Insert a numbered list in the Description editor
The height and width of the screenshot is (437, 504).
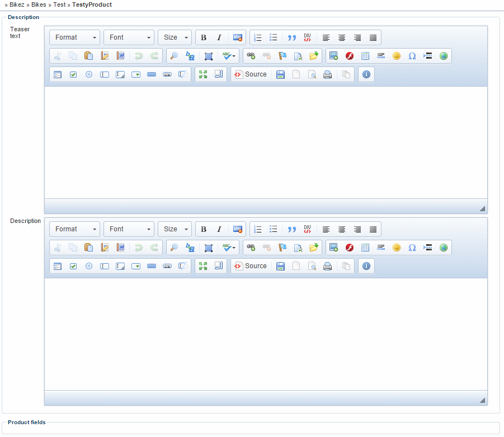(x=258, y=229)
